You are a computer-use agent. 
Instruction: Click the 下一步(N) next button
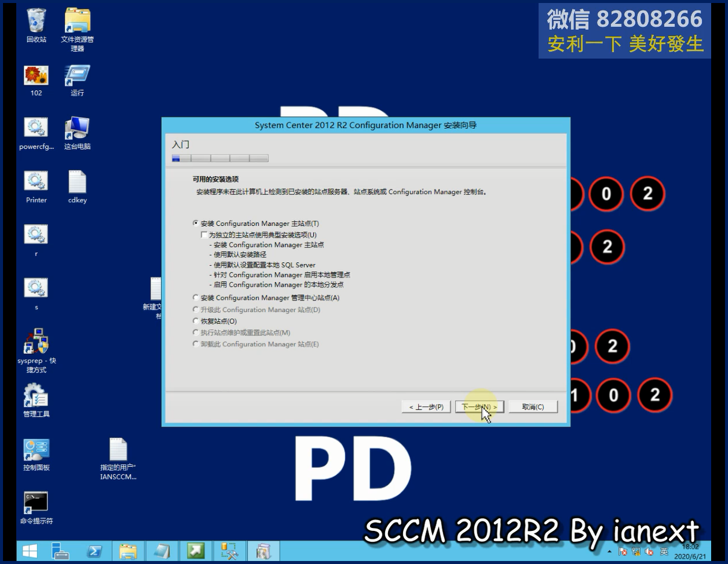click(480, 407)
